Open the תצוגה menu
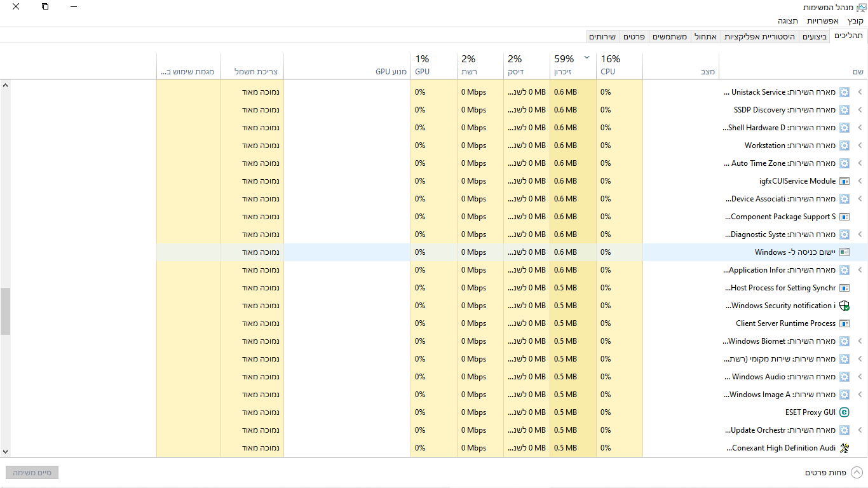Viewport: 868px width, 488px height. (x=788, y=21)
